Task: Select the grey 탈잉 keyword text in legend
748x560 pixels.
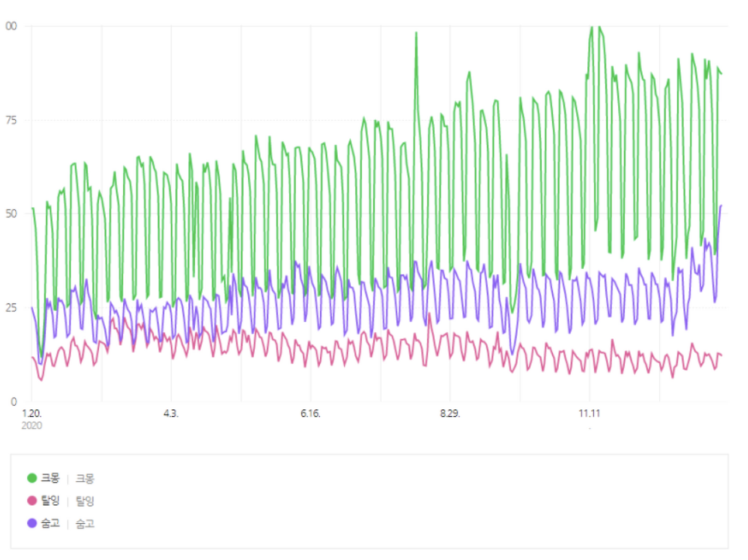Action: click(x=85, y=501)
